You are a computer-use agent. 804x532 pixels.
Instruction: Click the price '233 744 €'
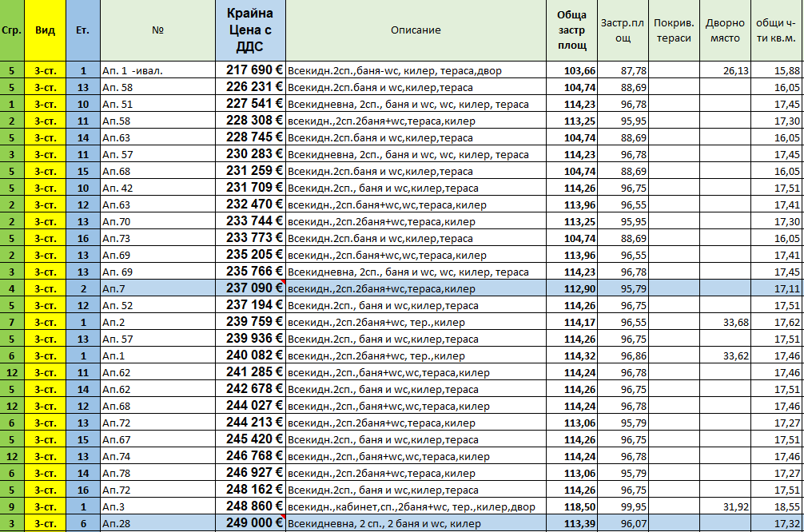(250, 221)
